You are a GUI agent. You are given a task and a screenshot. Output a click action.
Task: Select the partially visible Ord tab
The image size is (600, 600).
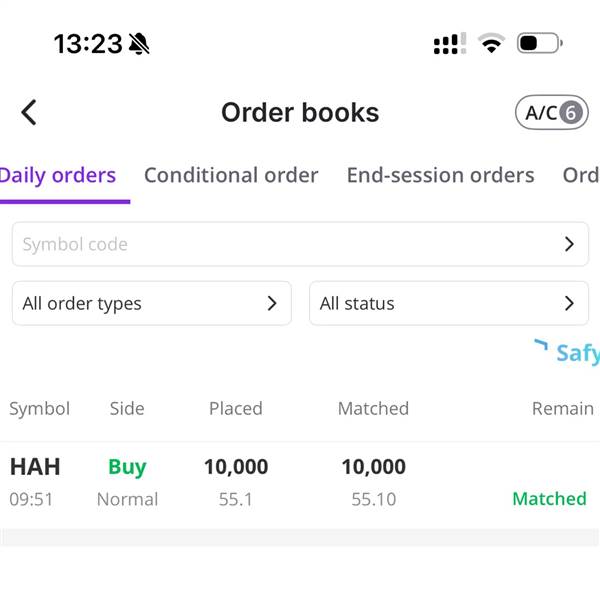click(581, 176)
